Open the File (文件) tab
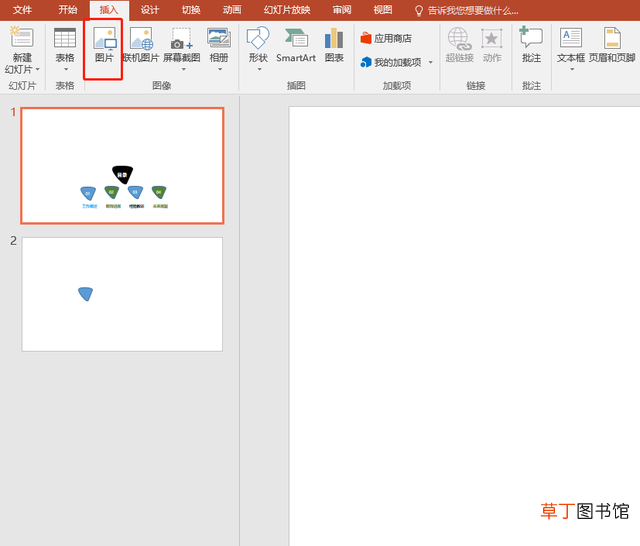Viewport: 640px width, 546px height. [x=22, y=10]
